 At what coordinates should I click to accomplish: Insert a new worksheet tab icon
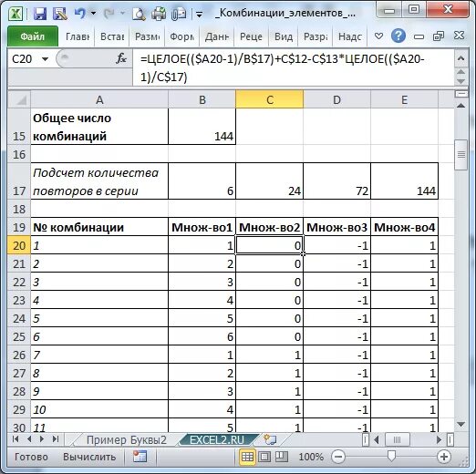(270, 439)
